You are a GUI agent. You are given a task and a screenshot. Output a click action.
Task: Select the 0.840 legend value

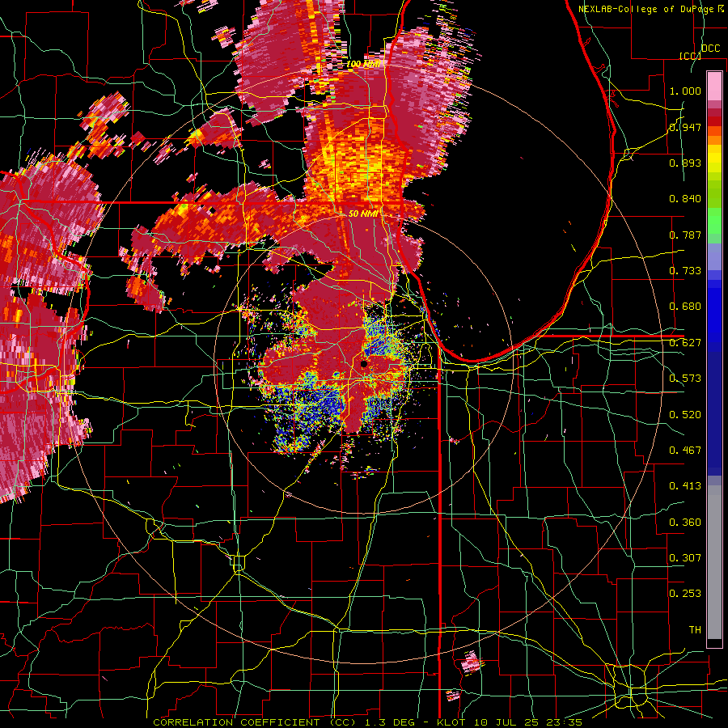pyautogui.click(x=685, y=199)
